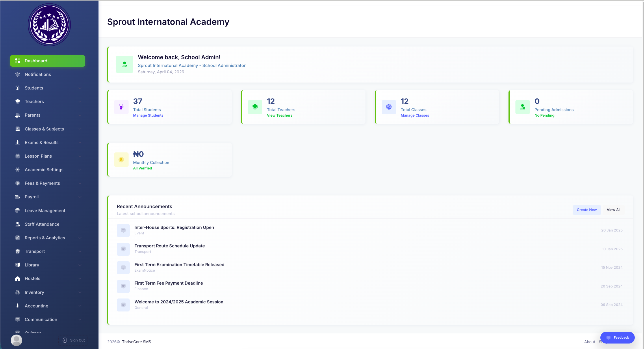This screenshot has width=644, height=349.
Task: Click the Sign Out option at bottom
Action: pos(73,340)
